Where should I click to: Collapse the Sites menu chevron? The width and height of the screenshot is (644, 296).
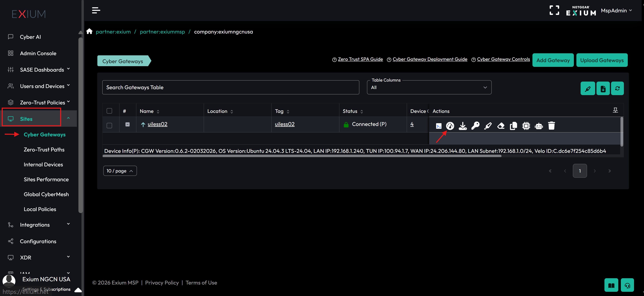[68, 118]
